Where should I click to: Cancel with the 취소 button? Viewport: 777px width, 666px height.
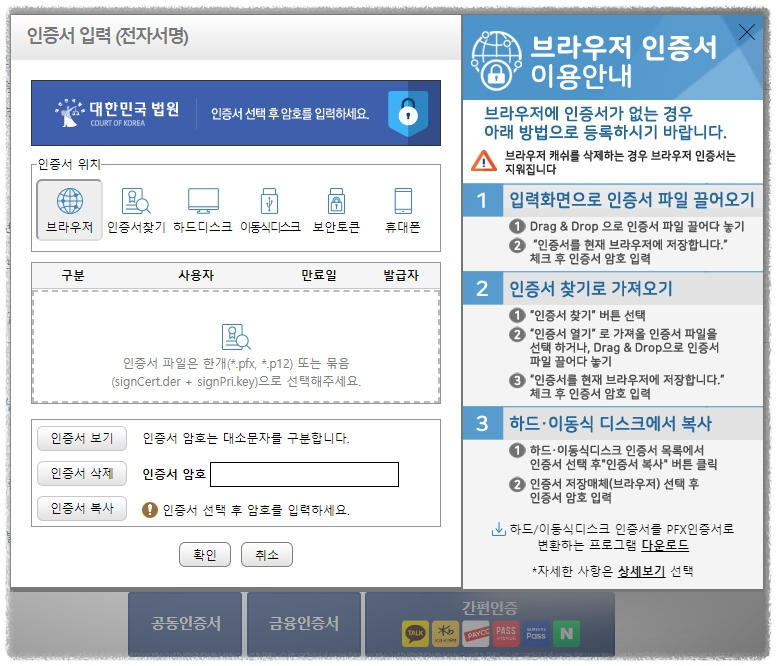(x=267, y=555)
